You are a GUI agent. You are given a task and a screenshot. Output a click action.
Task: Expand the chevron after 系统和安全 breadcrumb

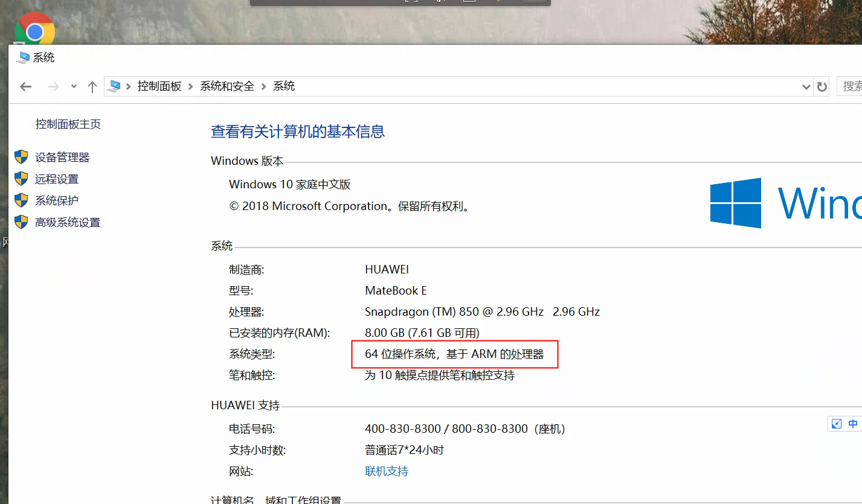[x=264, y=86]
